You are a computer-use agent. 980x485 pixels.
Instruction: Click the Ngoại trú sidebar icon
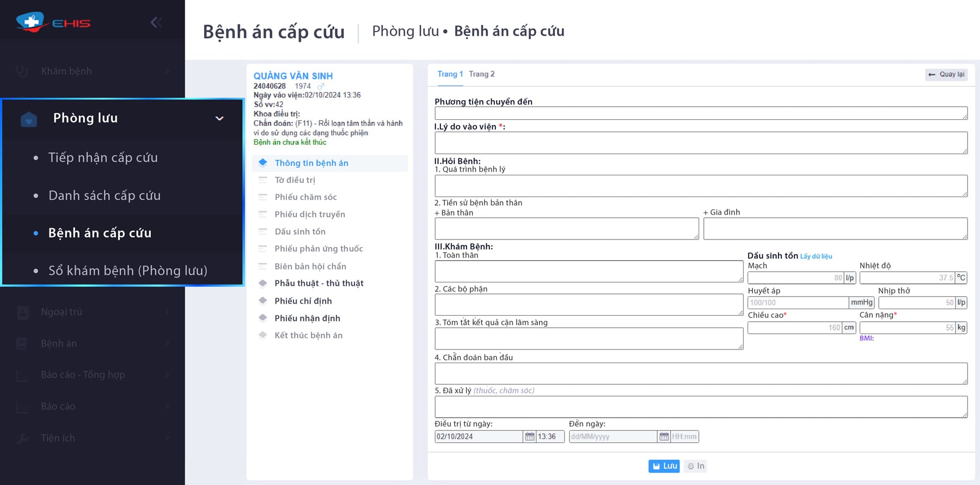(x=22, y=312)
